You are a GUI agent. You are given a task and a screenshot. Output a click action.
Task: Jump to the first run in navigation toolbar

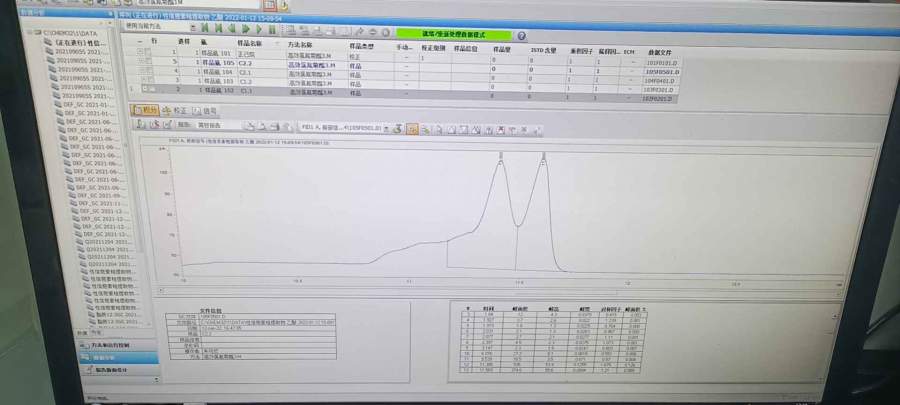205,27
